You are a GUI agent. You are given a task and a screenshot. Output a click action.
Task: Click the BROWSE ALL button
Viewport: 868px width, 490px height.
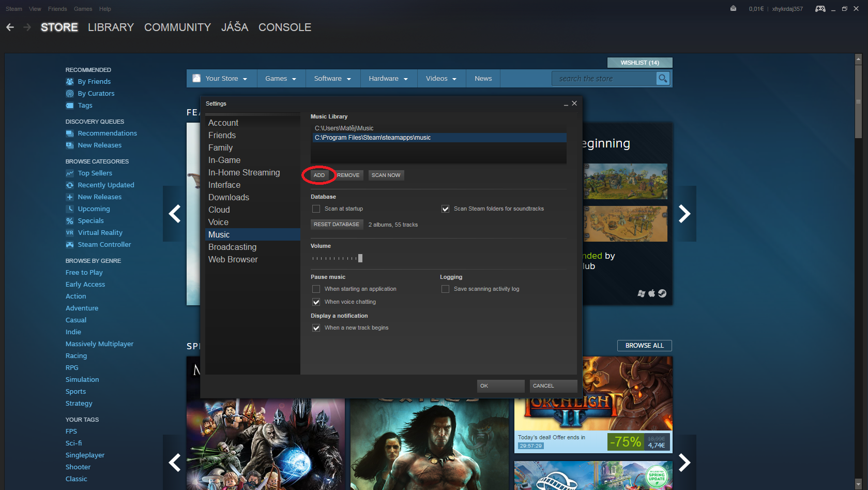pyautogui.click(x=645, y=346)
